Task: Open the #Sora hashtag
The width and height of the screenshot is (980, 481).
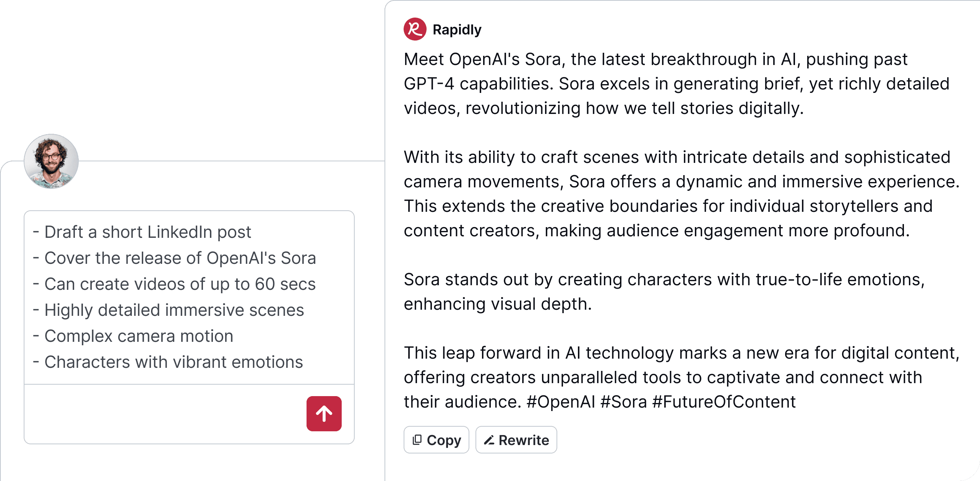Action: click(625, 402)
